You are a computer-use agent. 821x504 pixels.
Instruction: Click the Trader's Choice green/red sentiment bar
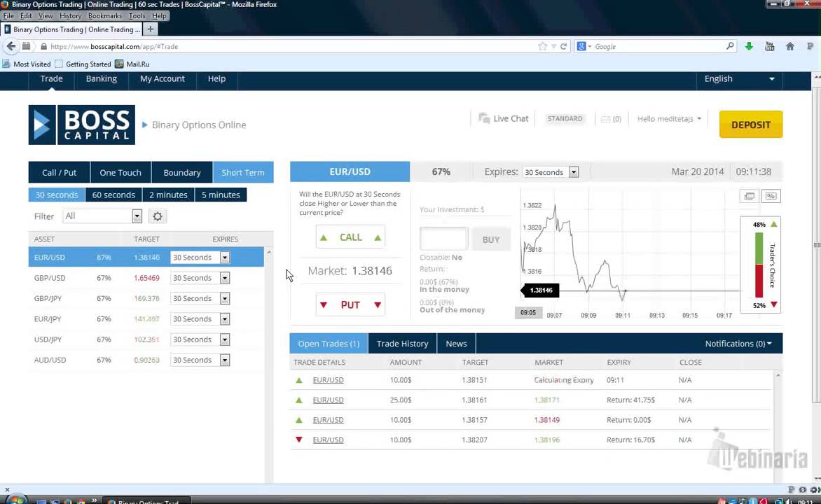[x=758, y=265]
